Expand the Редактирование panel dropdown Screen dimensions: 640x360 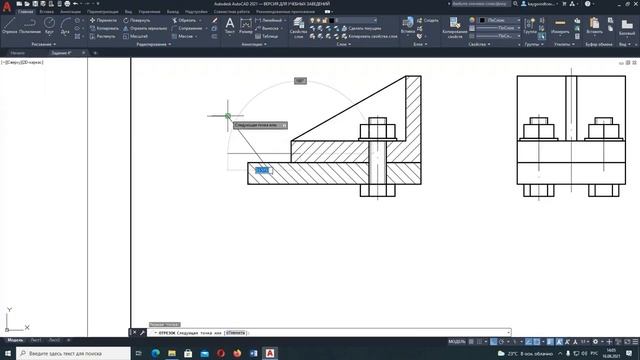154,44
